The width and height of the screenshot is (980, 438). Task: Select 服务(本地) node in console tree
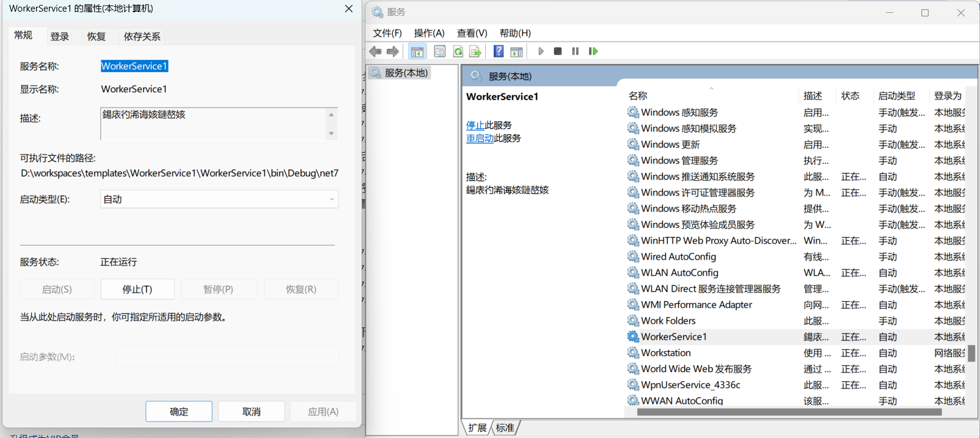400,73
